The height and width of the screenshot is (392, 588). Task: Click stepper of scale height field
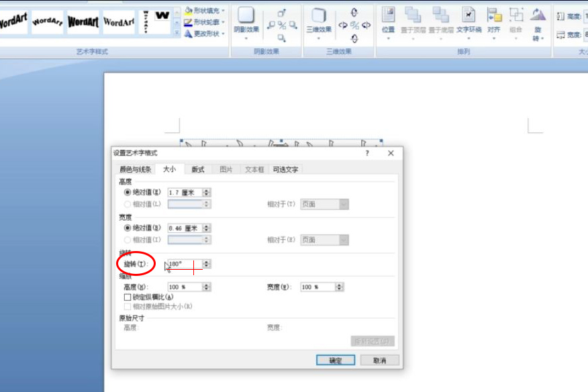pyautogui.click(x=207, y=287)
